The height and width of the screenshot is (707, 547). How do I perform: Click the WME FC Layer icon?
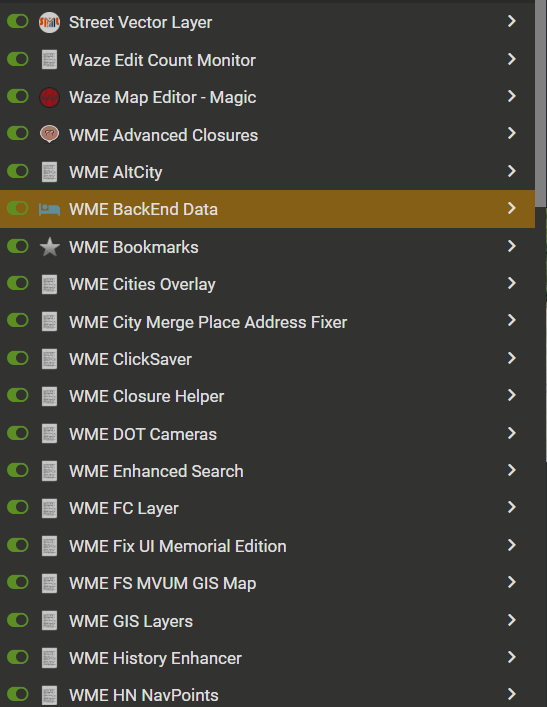point(49,508)
